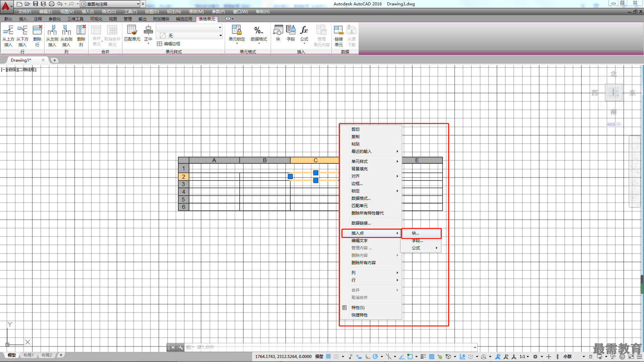Toggle object snap tracking in status bar
The image size is (644, 362).
coord(402,357)
